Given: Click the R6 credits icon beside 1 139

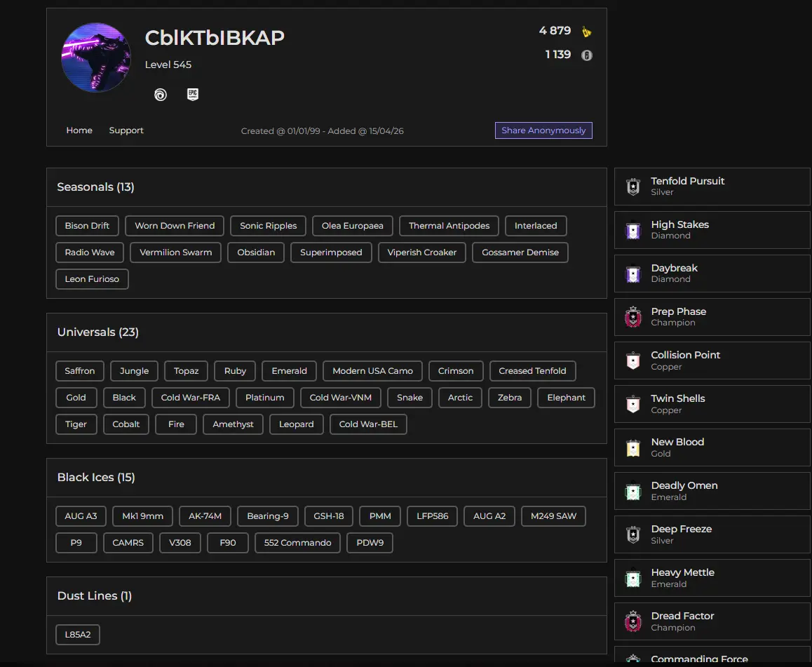Looking at the screenshot, I should tap(587, 55).
